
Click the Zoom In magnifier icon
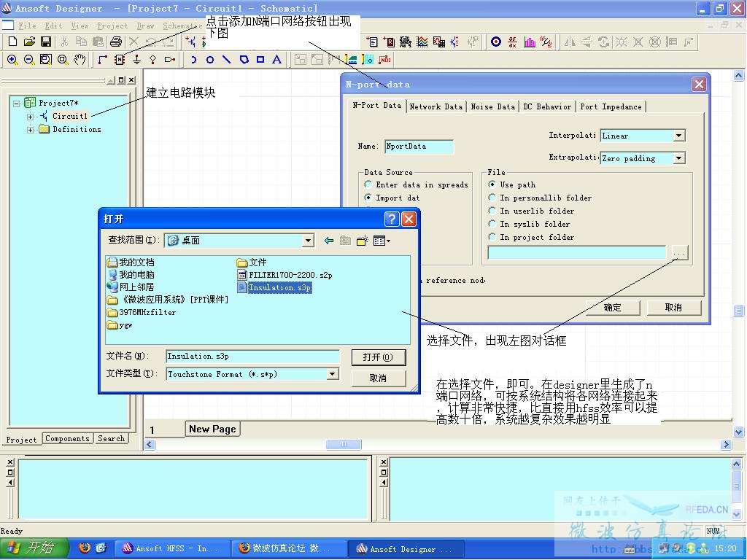12,60
